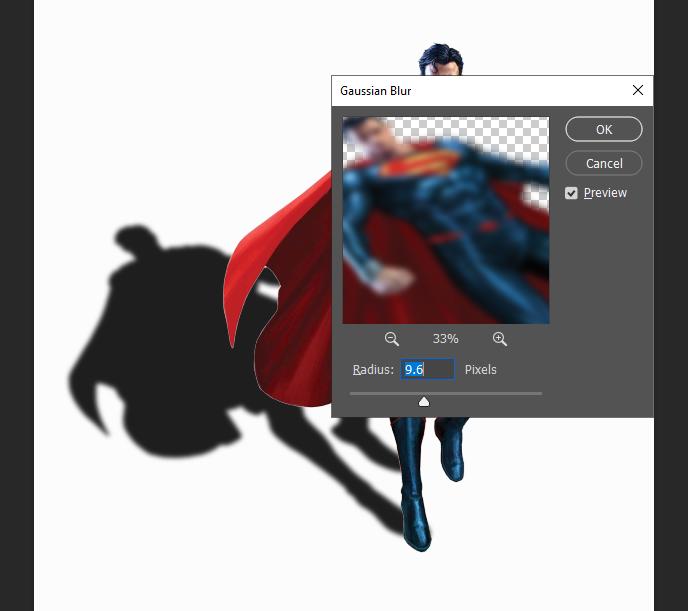Viewport: 688px width, 611px height.
Task: Close the Gaussian Blur dialog
Action: tap(638, 90)
